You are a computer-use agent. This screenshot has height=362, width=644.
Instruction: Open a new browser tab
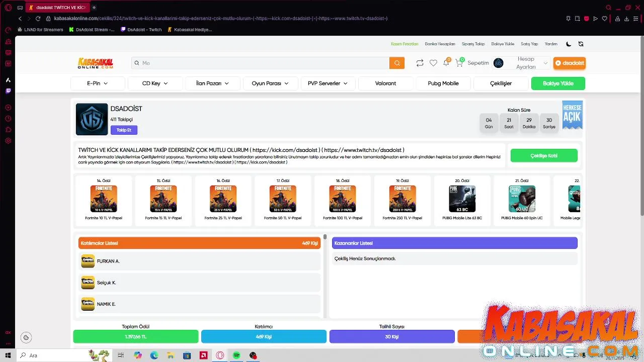click(94, 8)
